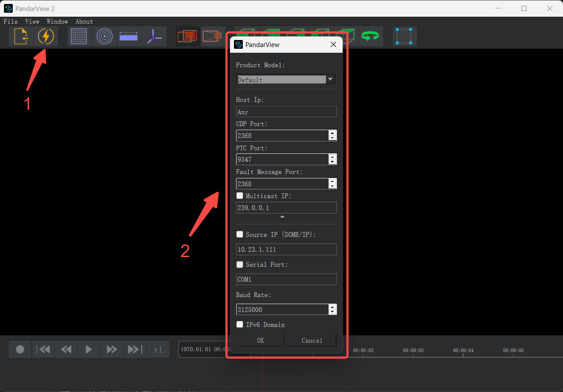Open the Window menu

tap(57, 22)
